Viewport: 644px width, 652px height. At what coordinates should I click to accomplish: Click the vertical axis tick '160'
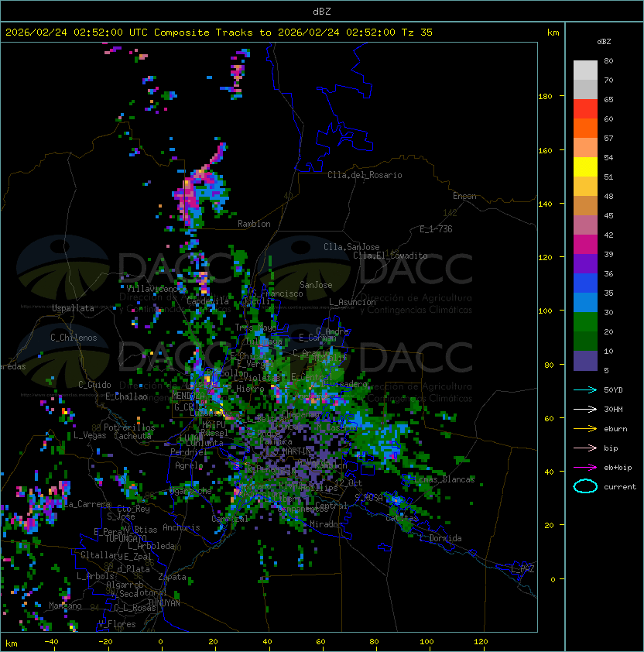point(545,150)
